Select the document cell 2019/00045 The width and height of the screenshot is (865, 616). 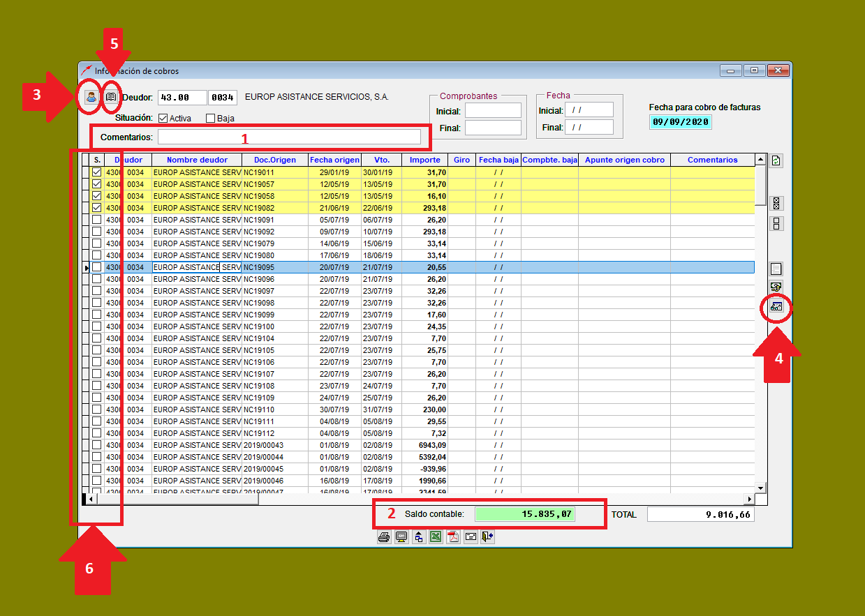click(275, 469)
